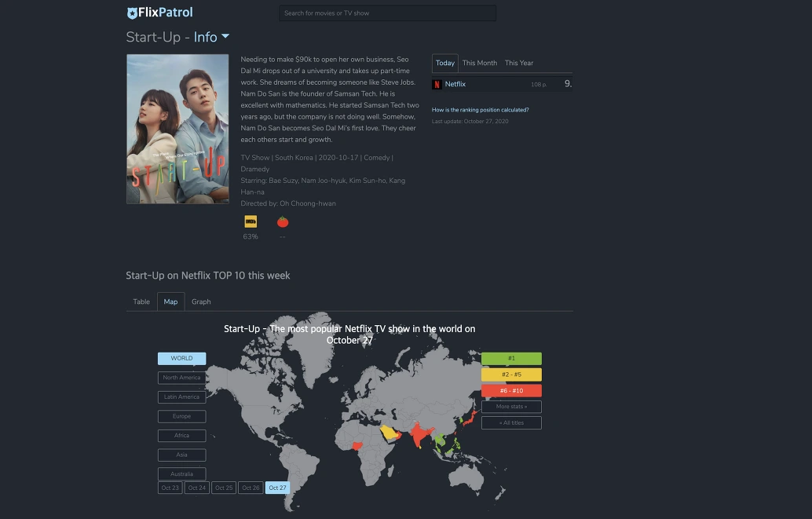Click 'Last update: October 27, 2020' text

[470, 121]
